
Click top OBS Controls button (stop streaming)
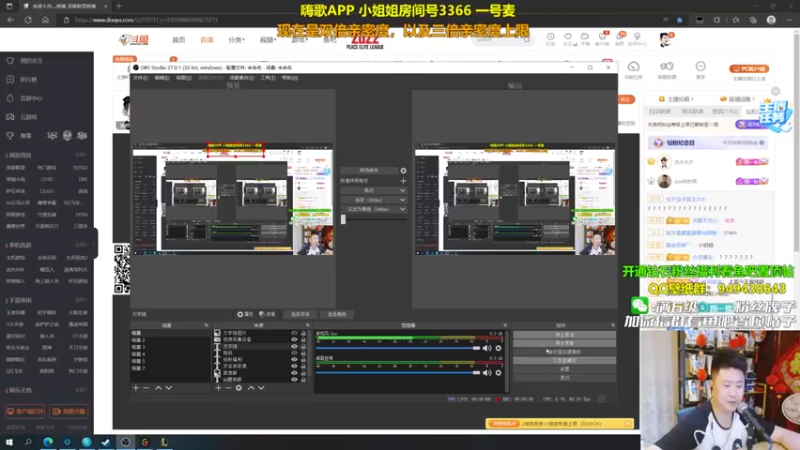pos(564,335)
